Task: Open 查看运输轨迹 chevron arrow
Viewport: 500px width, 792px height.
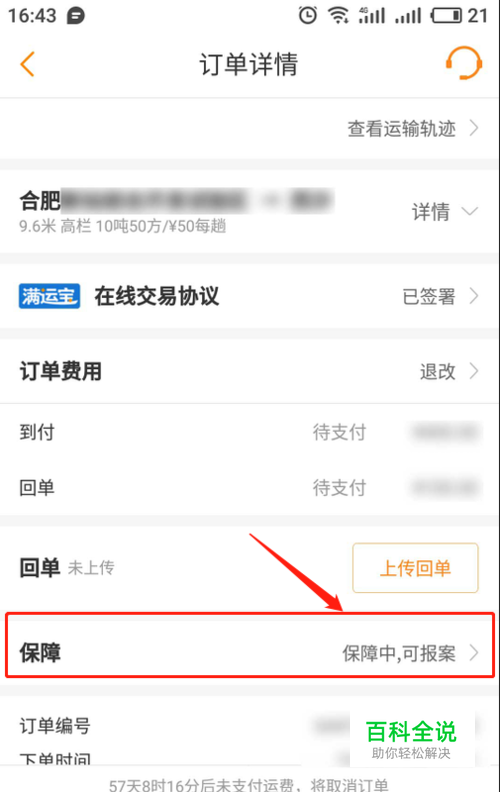Action: [x=474, y=128]
